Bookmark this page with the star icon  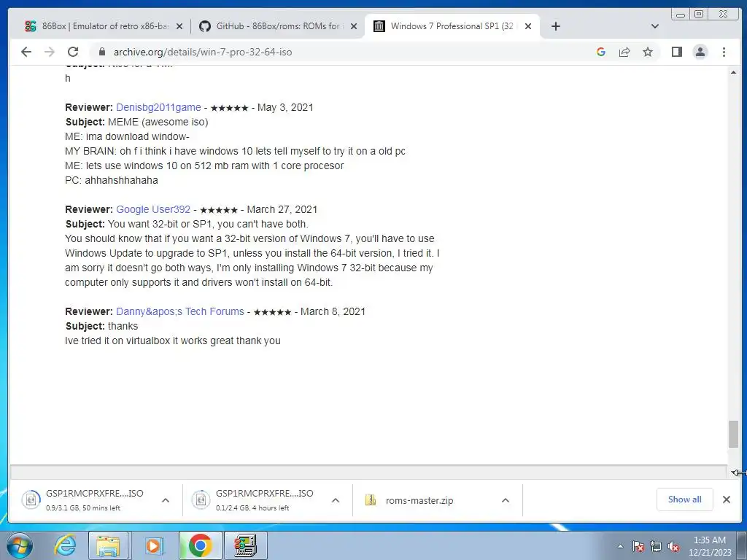[x=648, y=52]
